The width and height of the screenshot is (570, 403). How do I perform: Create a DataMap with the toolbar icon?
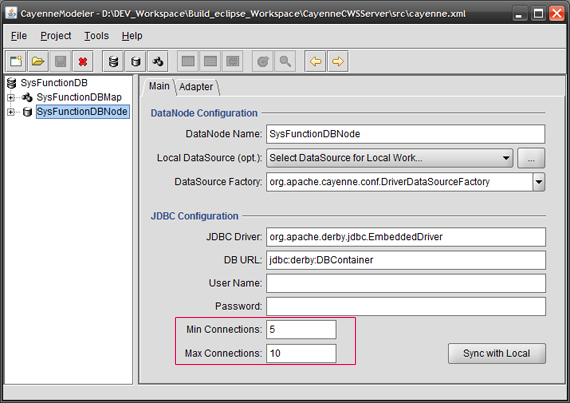tap(158, 61)
